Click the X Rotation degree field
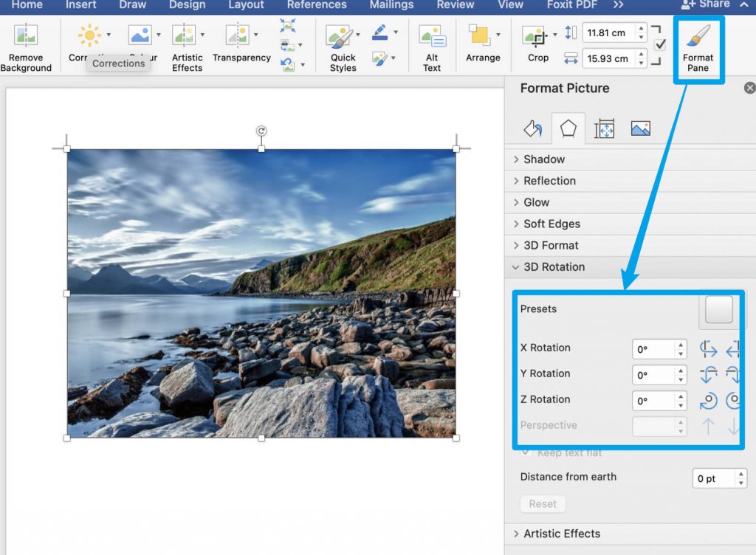The image size is (756, 555). 653,349
